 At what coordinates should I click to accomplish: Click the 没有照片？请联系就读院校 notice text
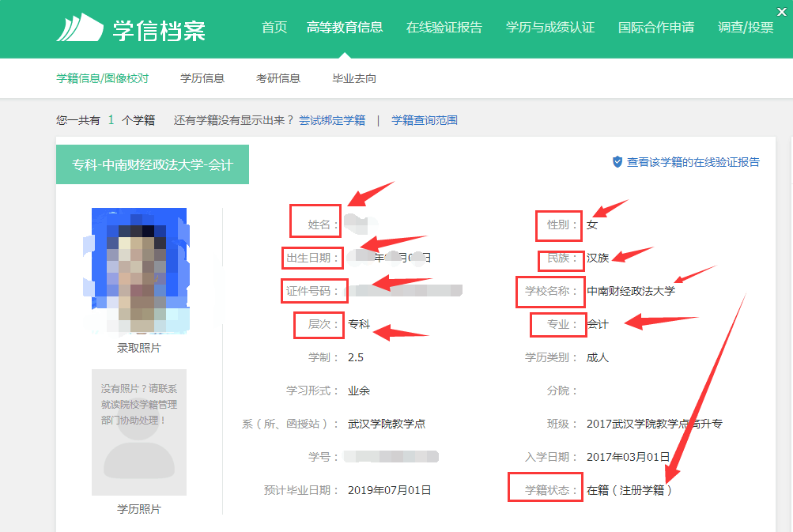coord(139,404)
